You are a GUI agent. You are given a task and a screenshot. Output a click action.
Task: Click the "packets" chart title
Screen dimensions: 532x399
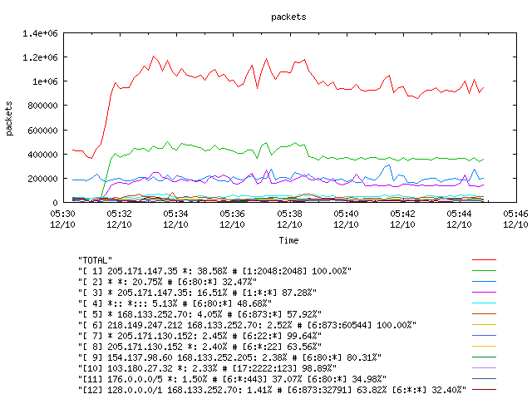(x=288, y=17)
